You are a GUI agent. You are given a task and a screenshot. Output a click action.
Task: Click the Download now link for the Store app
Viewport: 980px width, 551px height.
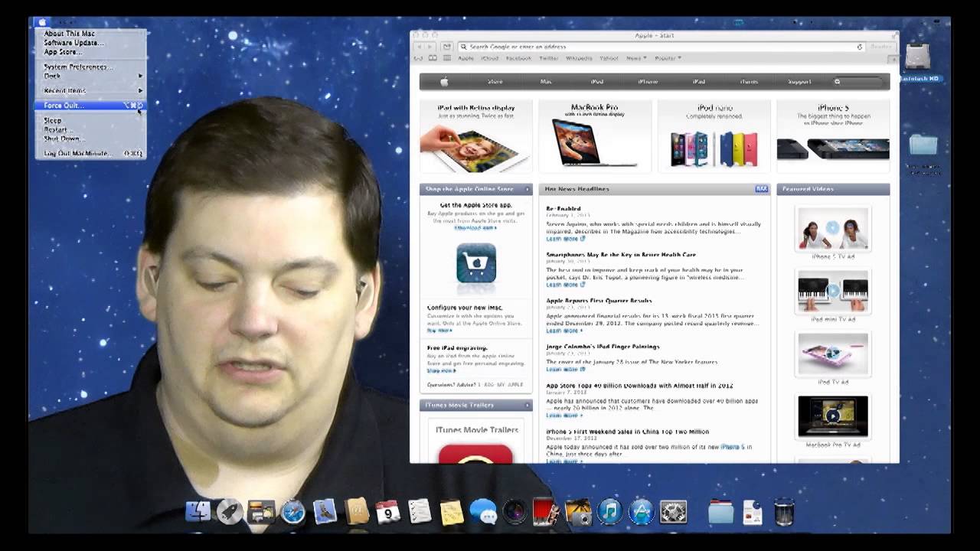click(x=475, y=228)
